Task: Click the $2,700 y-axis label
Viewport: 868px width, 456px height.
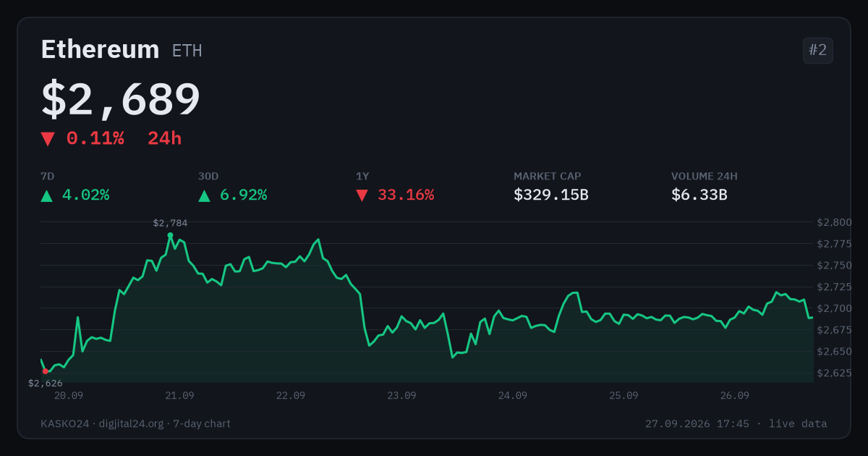Action: click(834, 308)
